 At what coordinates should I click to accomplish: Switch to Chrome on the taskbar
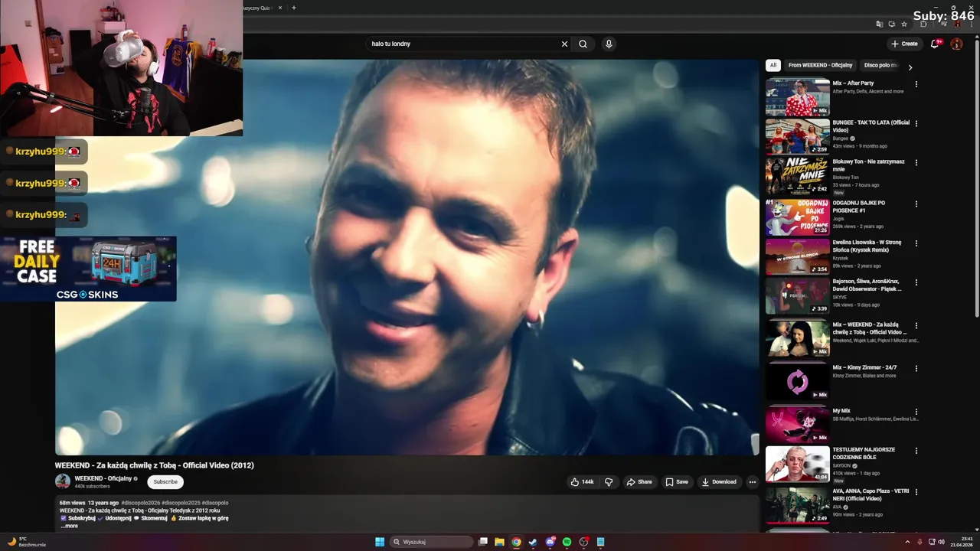click(x=516, y=542)
